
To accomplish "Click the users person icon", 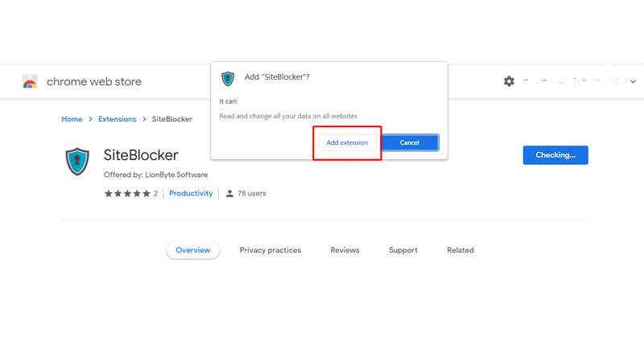I will click(x=229, y=193).
